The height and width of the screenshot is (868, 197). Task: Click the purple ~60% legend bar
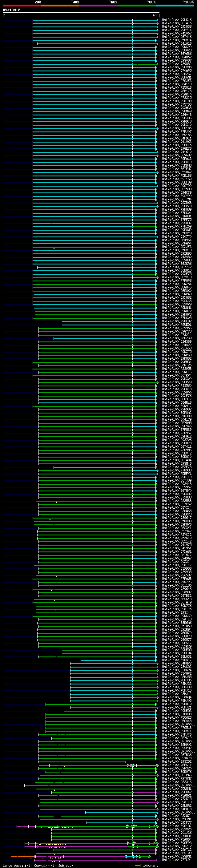98,6
